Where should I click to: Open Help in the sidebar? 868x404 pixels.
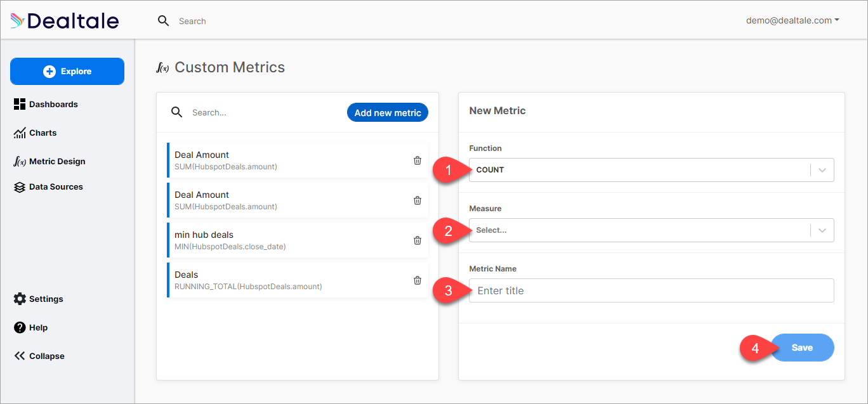click(x=30, y=327)
